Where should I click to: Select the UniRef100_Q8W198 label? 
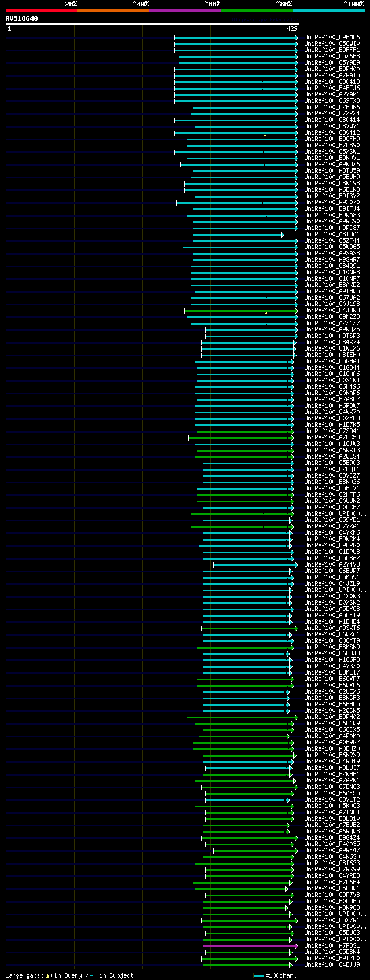pos(332,184)
